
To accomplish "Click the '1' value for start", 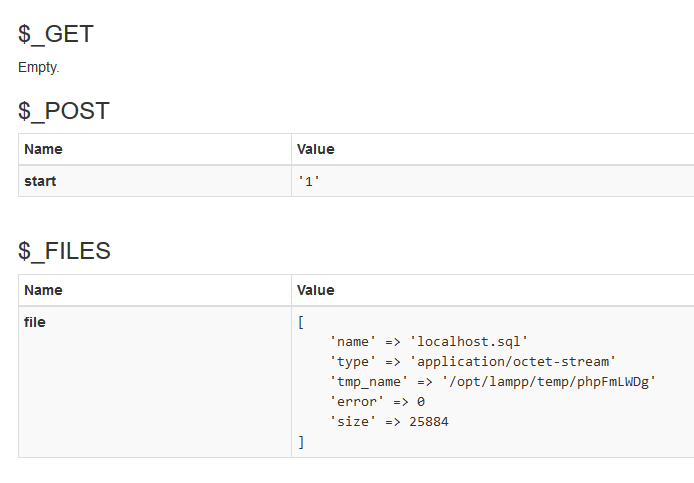I will tap(309, 182).
